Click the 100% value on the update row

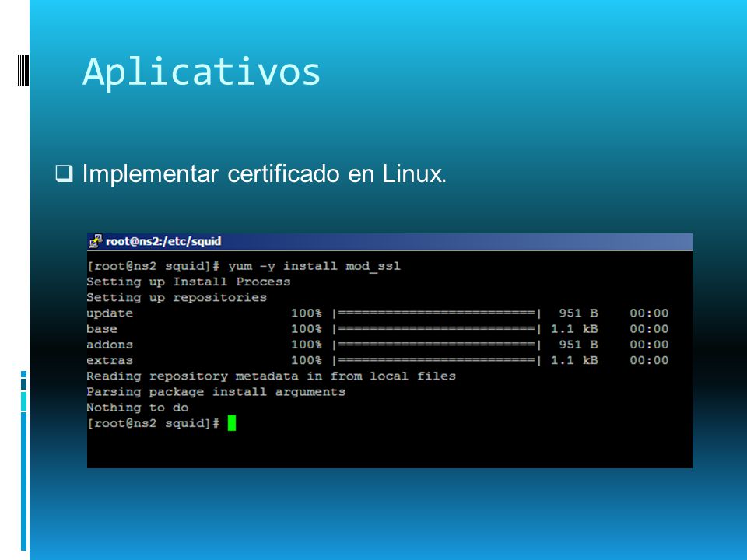pyautogui.click(x=307, y=313)
